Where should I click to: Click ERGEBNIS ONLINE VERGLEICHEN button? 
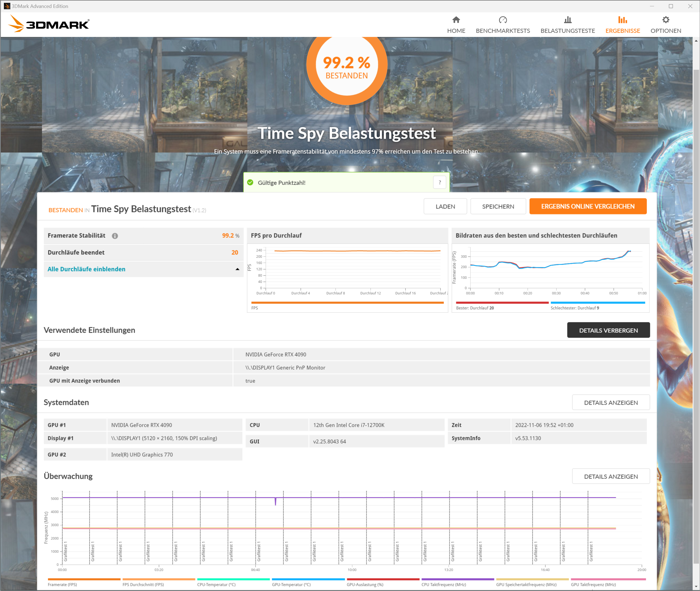[x=588, y=206]
